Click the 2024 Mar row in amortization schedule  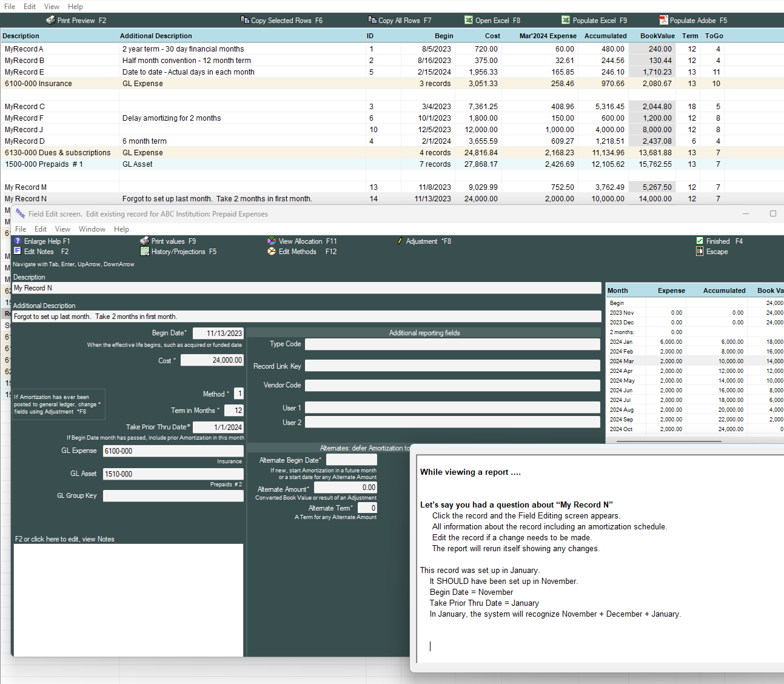point(695,361)
